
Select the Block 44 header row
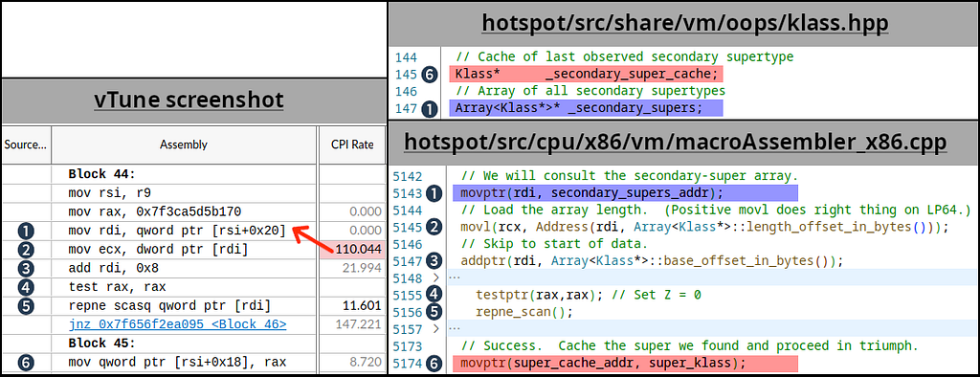pyautogui.click(x=193, y=174)
